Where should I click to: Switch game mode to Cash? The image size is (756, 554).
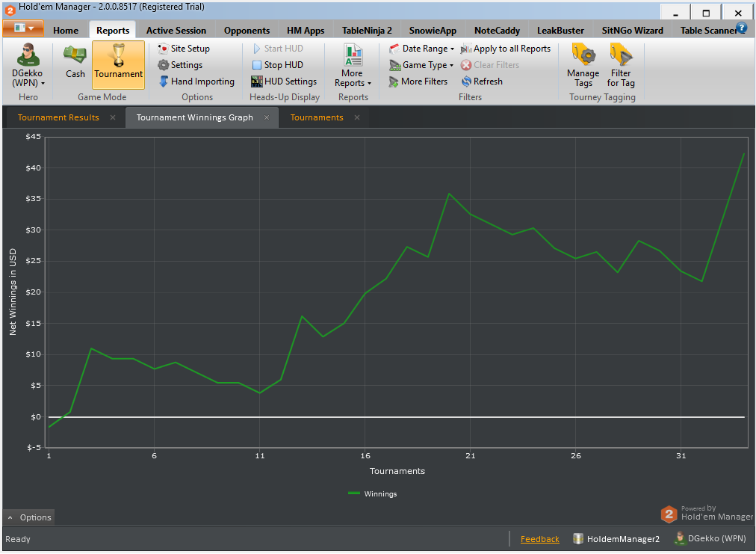click(x=75, y=61)
